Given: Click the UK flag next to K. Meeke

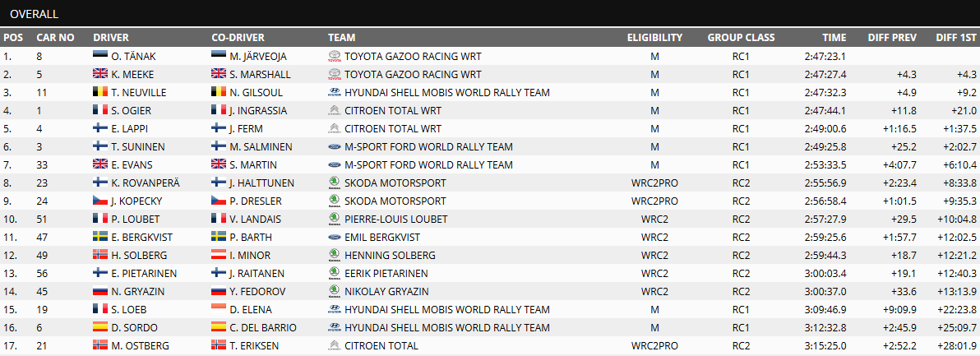Looking at the screenshot, I should coord(100,74).
